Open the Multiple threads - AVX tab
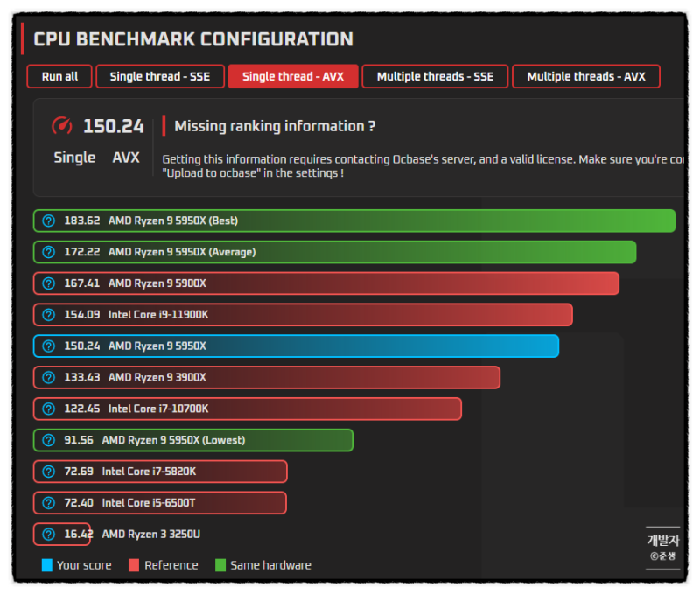 586,76
